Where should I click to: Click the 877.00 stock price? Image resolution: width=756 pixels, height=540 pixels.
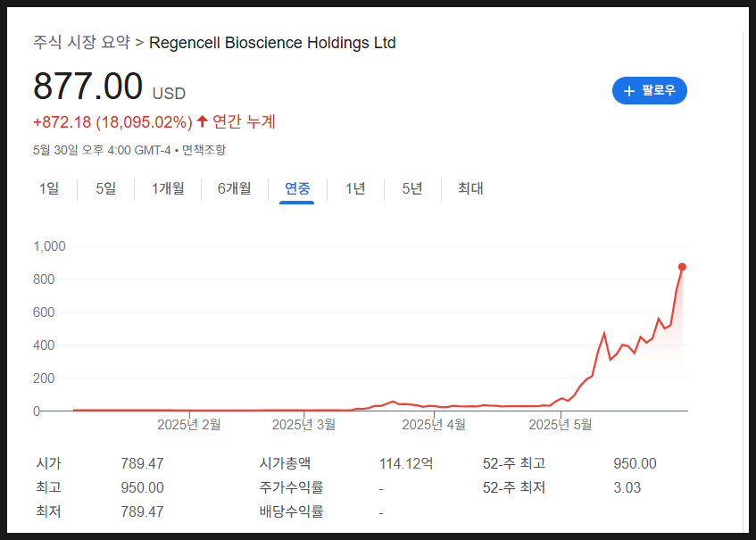tap(87, 87)
